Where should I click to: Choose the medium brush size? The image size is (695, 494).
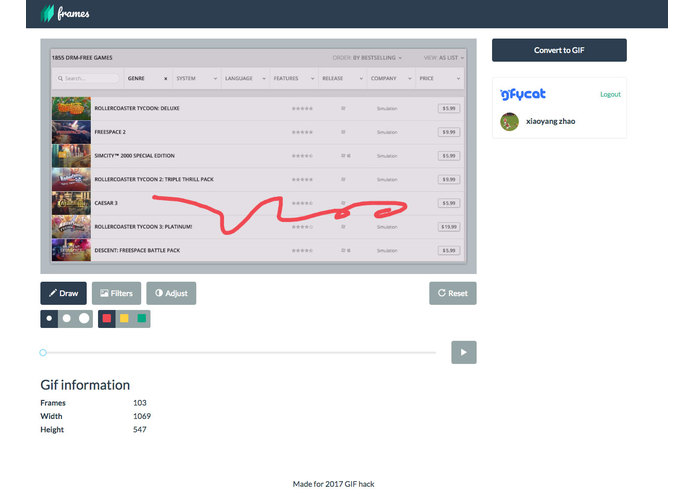pyautogui.click(x=66, y=319)
